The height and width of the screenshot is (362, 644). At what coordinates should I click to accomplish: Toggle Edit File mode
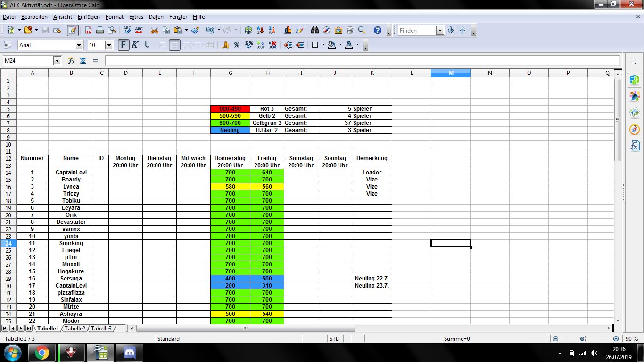pyautogui.click(x=73, y=30)
